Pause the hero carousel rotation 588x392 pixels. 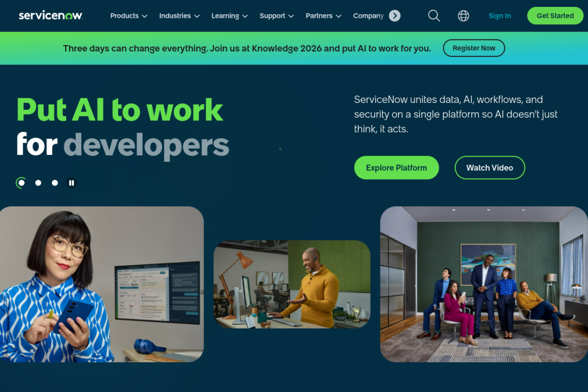point(71,183)
